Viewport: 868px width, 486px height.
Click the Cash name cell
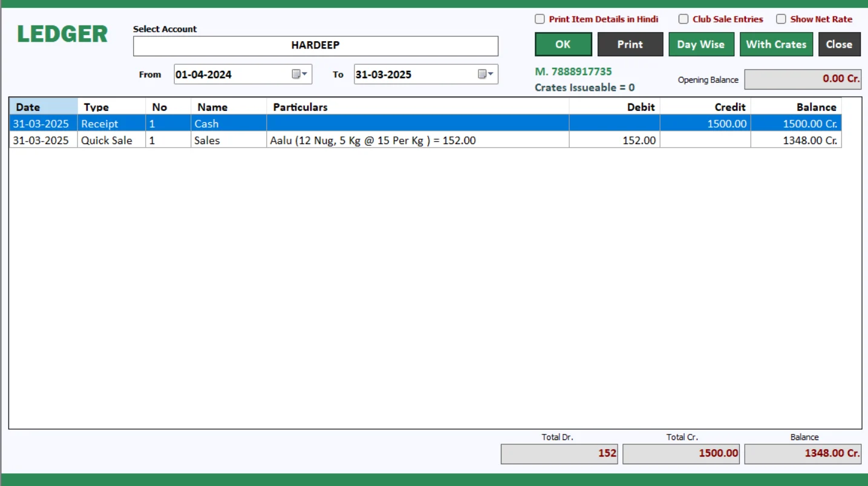pos(229,123)
